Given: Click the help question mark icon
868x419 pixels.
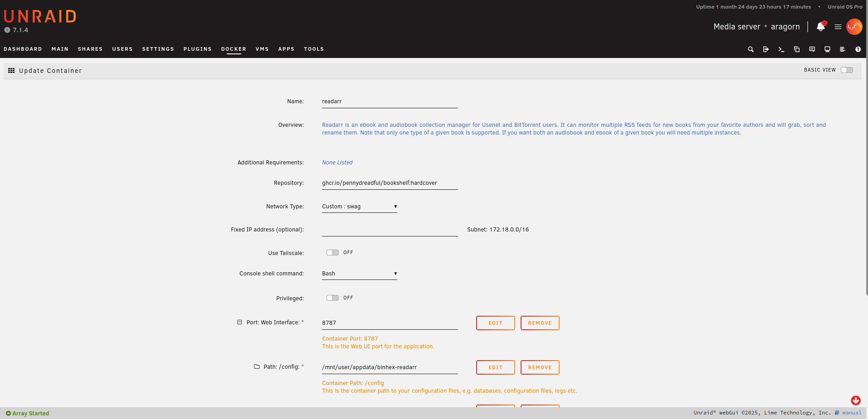Looking at the screenshot, I should pos(858,49).
